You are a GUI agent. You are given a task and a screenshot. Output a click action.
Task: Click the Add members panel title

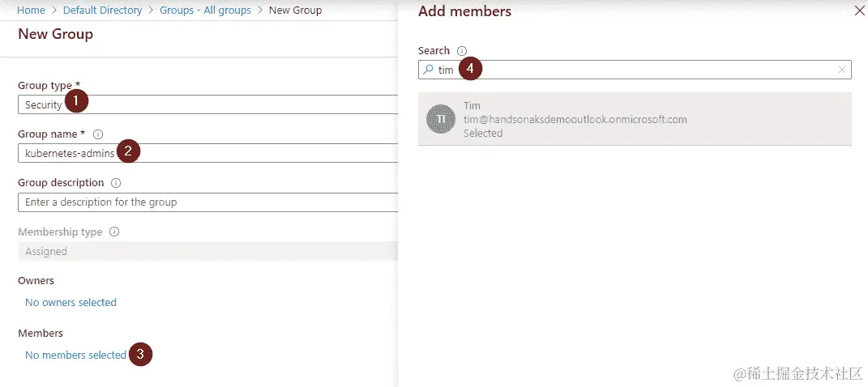click(x=465, y=11)
